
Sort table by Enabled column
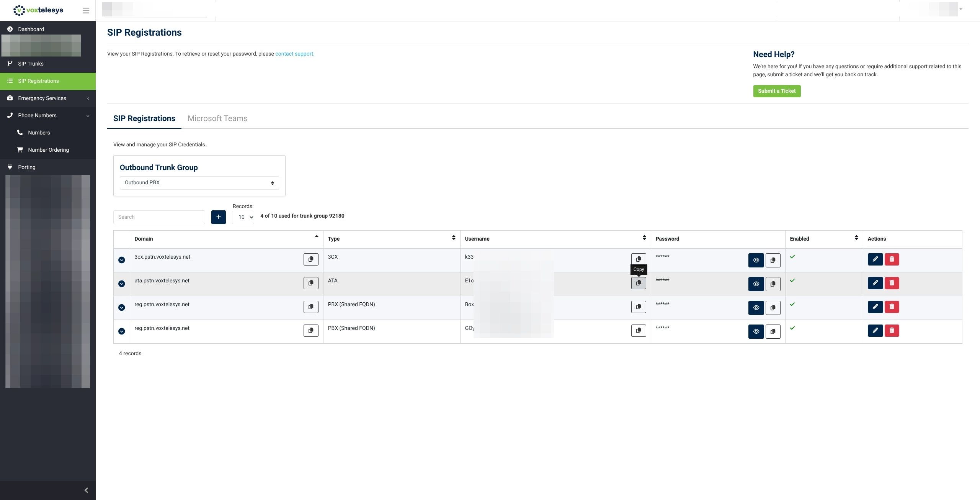(x=824, y=239)
